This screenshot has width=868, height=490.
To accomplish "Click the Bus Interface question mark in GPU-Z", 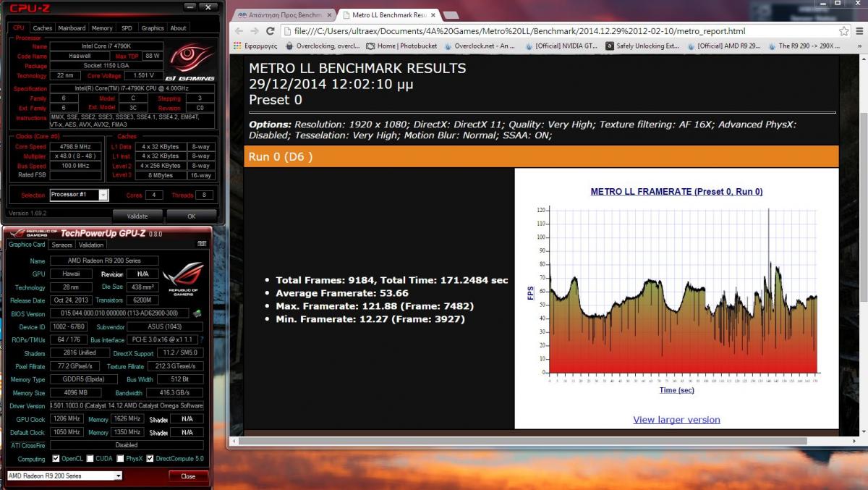I will point(202,339).
